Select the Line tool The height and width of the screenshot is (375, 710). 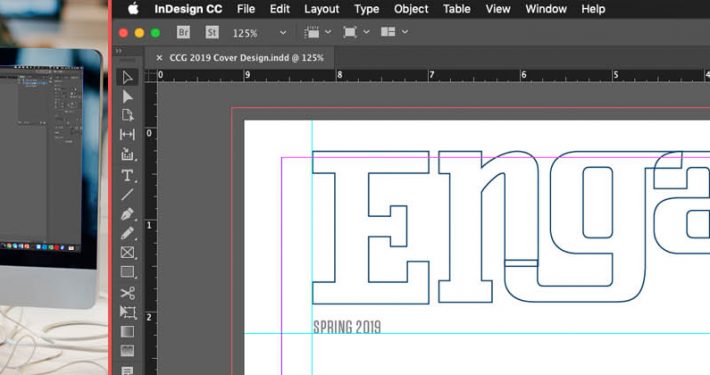(127, 195)
